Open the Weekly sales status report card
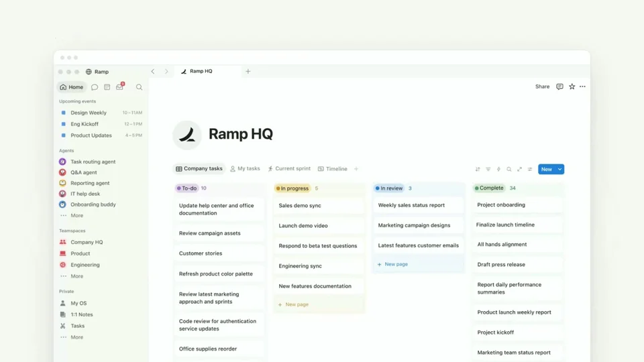The image size is (644, 362). point(418,205)
